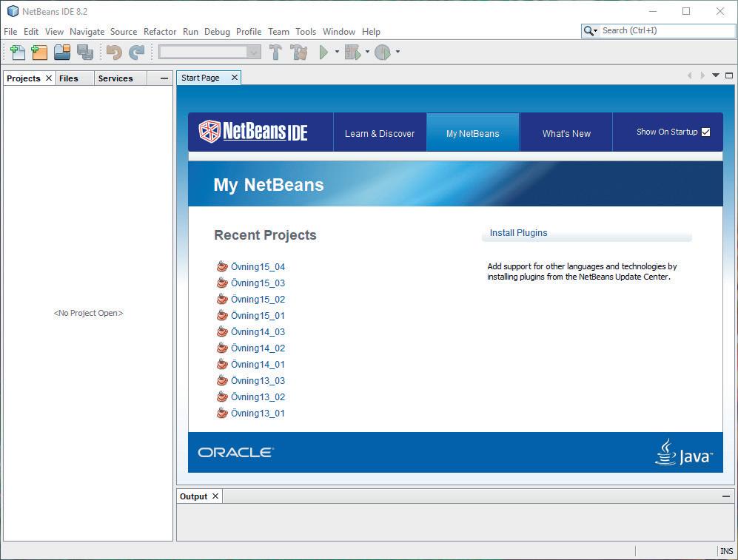738x560 pixels.
Task: Click the Redo arrow icon
Action: tap(136, 53)
